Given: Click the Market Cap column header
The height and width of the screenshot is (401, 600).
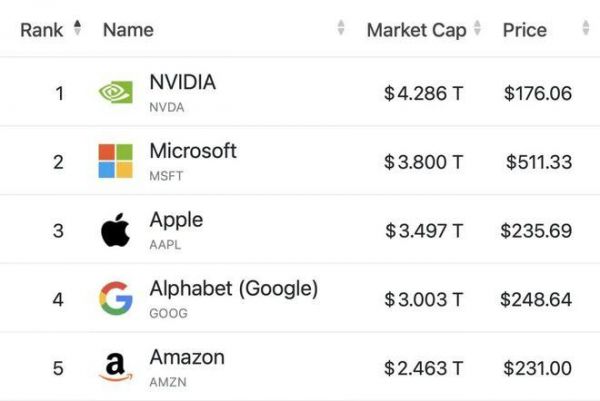Looking at the screenshot, I should point(416,29).
